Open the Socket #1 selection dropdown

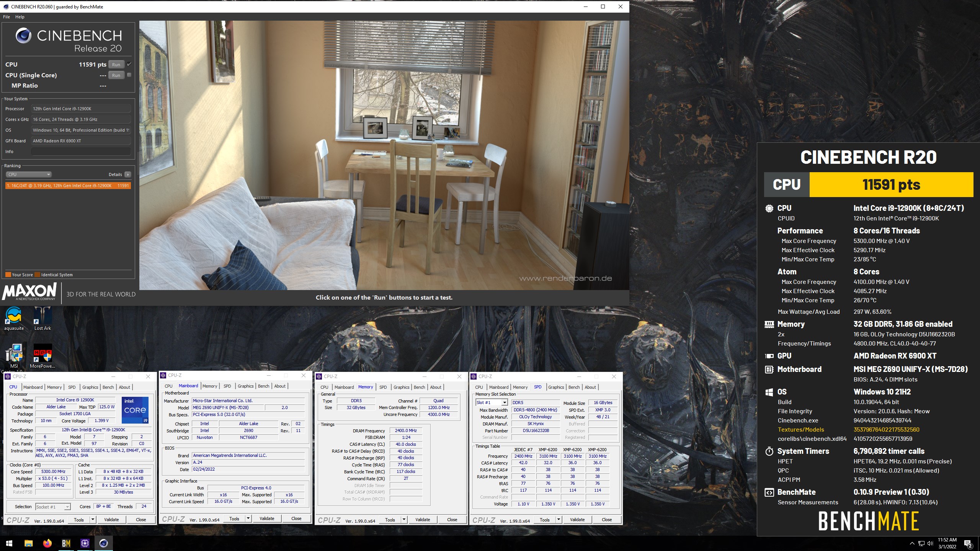(53, 507)
